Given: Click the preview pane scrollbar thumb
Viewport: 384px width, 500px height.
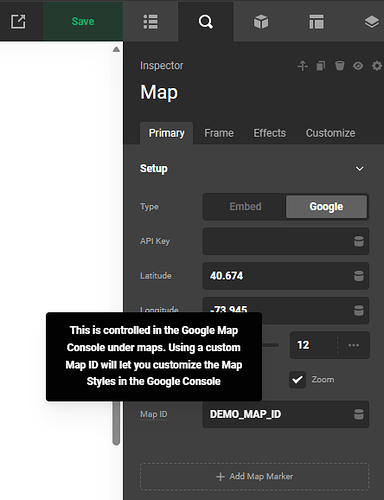Looking at the screenshot, I should tap(116, 423).
